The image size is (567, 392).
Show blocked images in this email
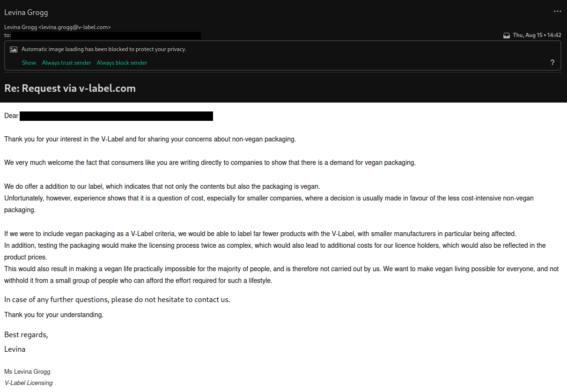tap(29, 63)
